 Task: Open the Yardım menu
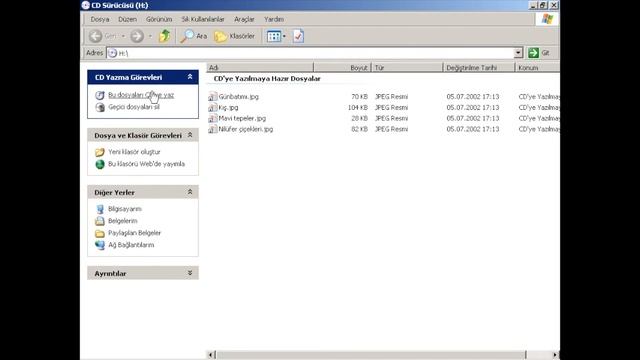[x=273, y=19]
